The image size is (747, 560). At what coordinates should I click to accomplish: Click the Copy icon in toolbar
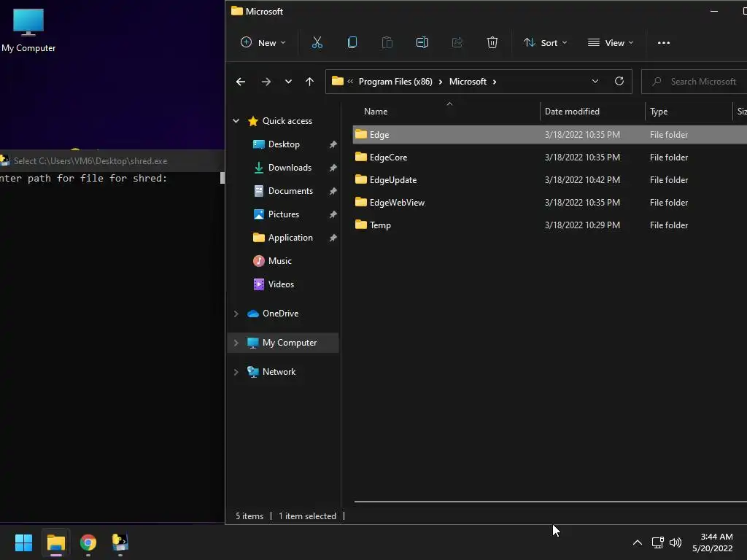tap(352, 43)
